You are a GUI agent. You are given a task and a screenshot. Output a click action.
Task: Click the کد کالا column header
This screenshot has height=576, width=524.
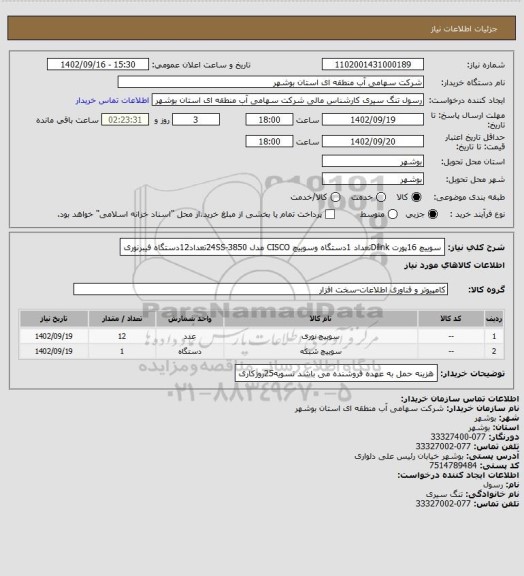point(451,319)
